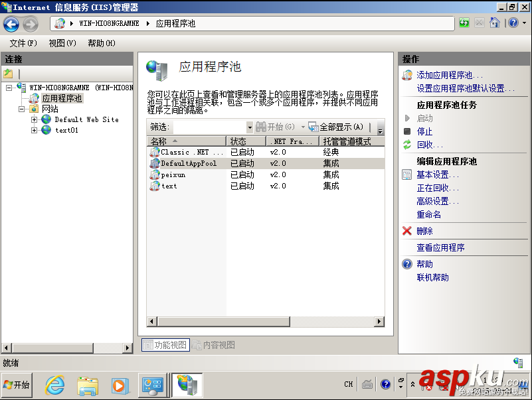Launch Internet Explorer from the taskbar

55,385
